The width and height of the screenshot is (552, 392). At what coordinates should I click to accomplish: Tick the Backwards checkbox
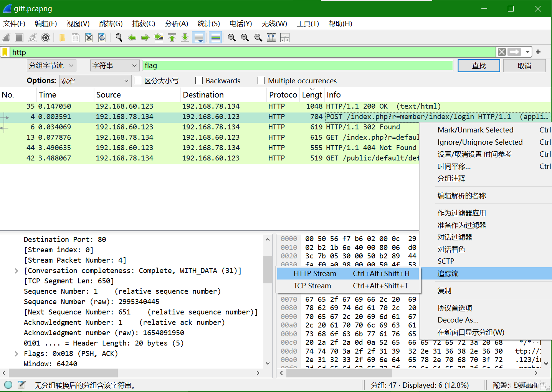(199, 81)
